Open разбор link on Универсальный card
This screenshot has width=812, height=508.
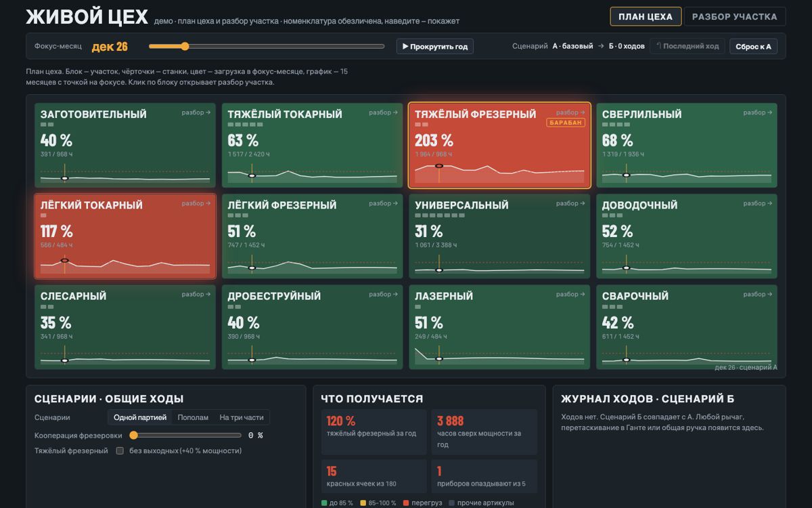click(x=571, y=203)
